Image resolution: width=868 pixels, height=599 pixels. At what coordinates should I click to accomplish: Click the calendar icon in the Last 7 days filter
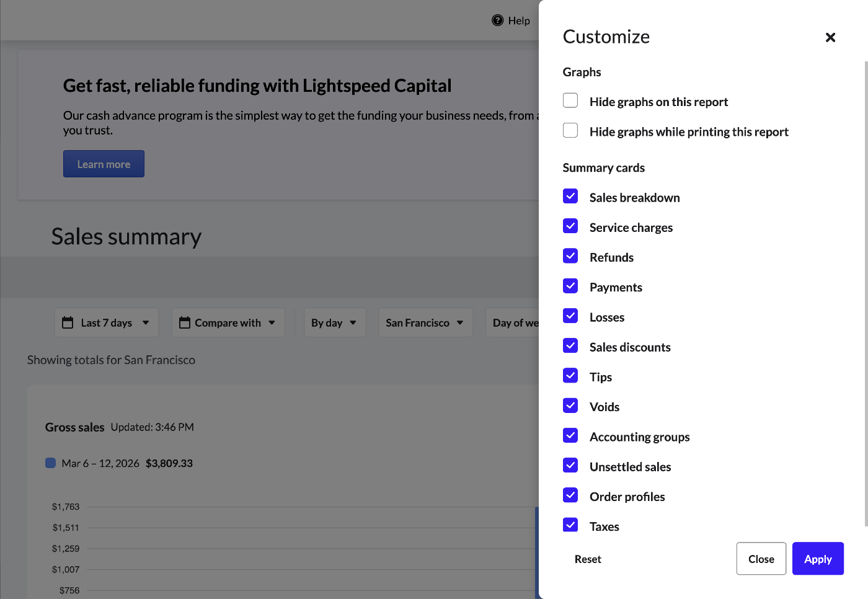(68, 322)
